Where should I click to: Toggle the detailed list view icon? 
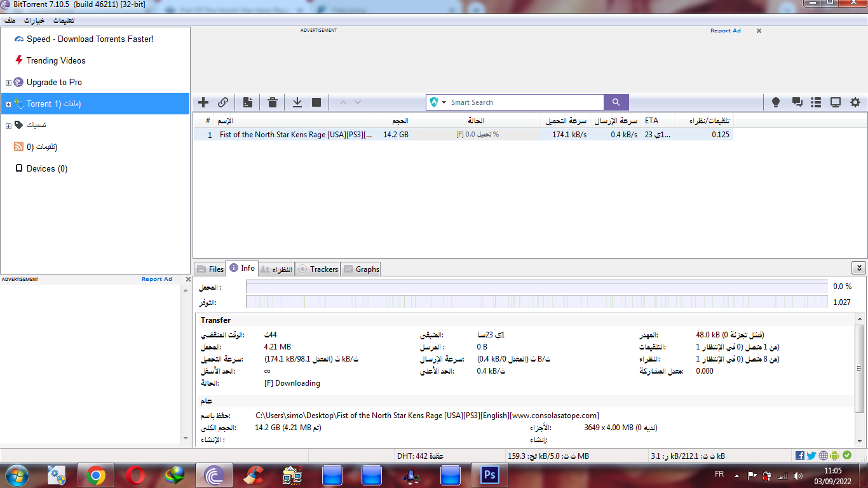click(x=817, y=102)
